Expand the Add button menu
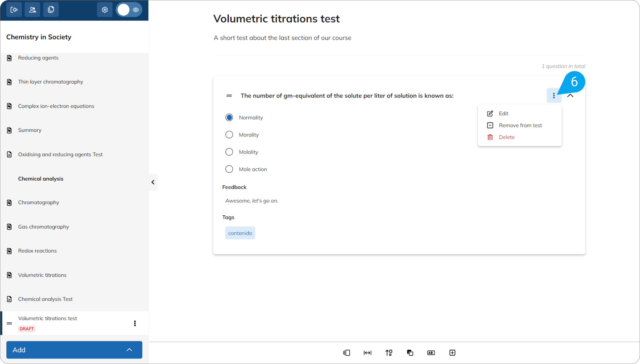Screen dimensions: 640x364 pyautogui.click(x=74, y=350)
